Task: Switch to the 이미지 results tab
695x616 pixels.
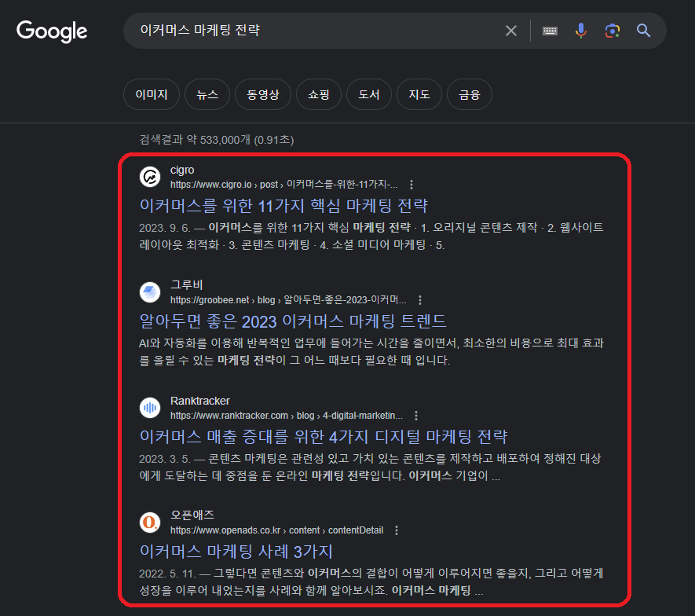Action: point(151,93)
